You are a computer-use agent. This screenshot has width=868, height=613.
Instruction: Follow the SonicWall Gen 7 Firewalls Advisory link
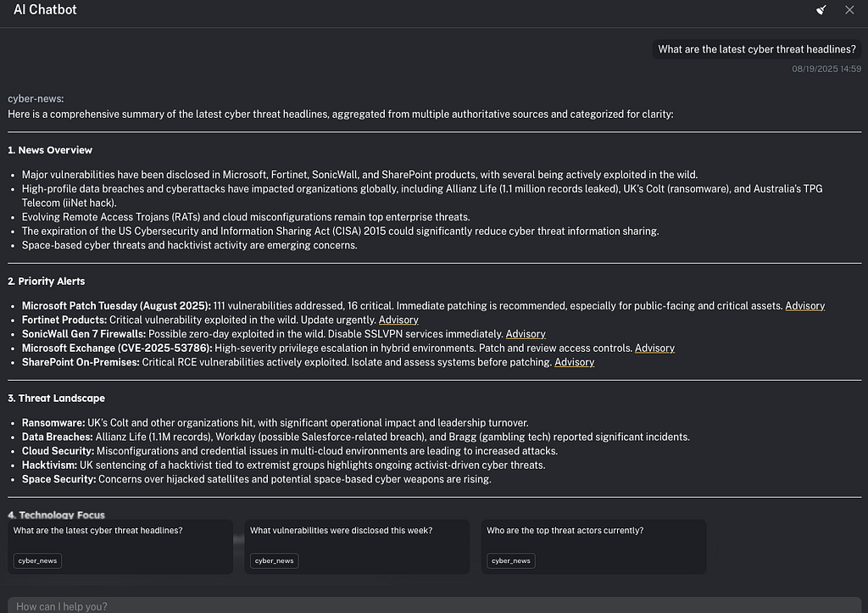525,334
